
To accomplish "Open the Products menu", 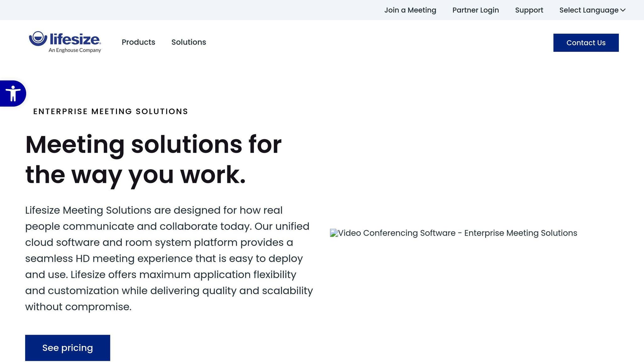I will [x=138, y=42].
